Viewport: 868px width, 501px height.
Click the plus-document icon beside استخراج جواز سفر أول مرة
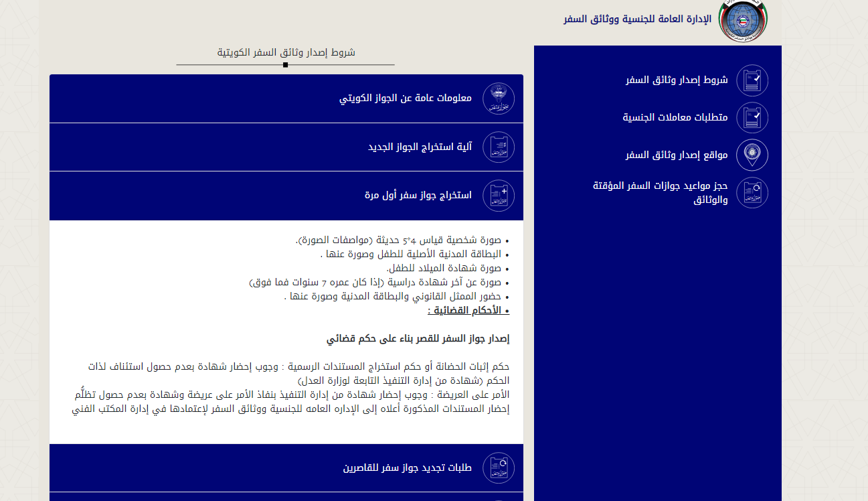click(x=498, y=196)
